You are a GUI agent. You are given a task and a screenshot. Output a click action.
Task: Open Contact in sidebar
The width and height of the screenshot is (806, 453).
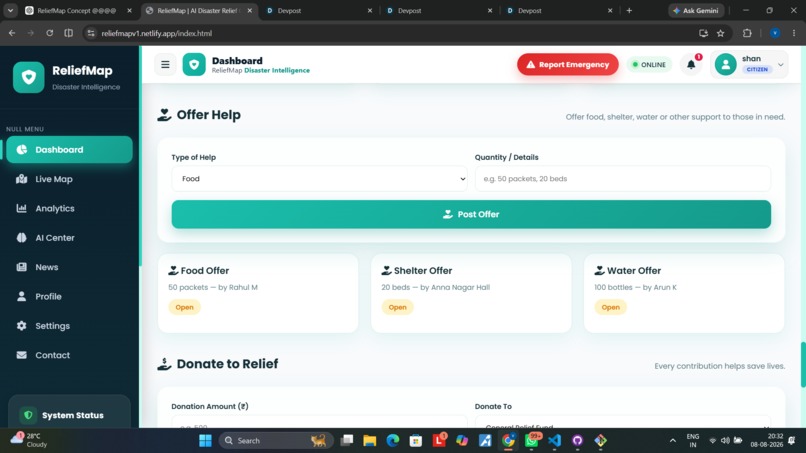click(x=69, y=355)
